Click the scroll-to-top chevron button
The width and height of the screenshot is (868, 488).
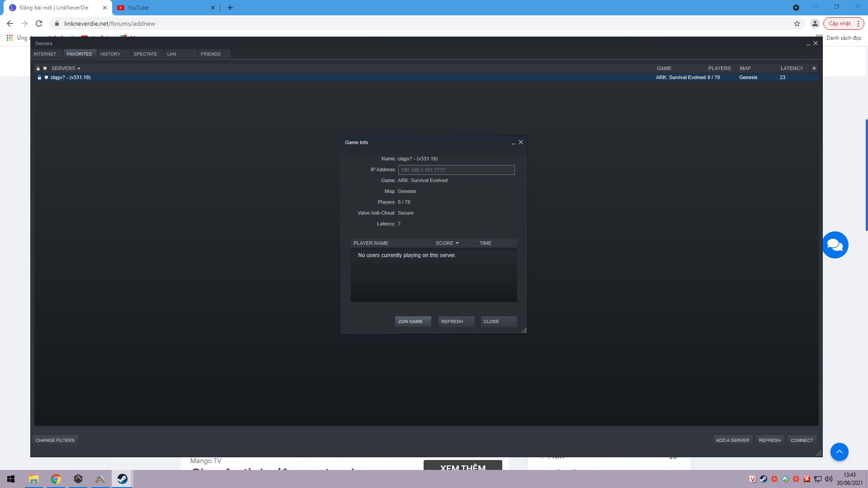click(x=839, y=452)
